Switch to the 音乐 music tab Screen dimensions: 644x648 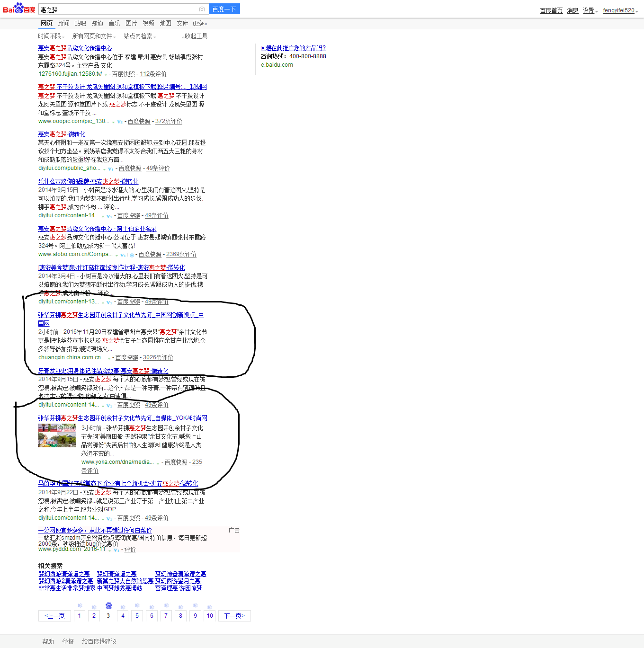pos(114,23)
